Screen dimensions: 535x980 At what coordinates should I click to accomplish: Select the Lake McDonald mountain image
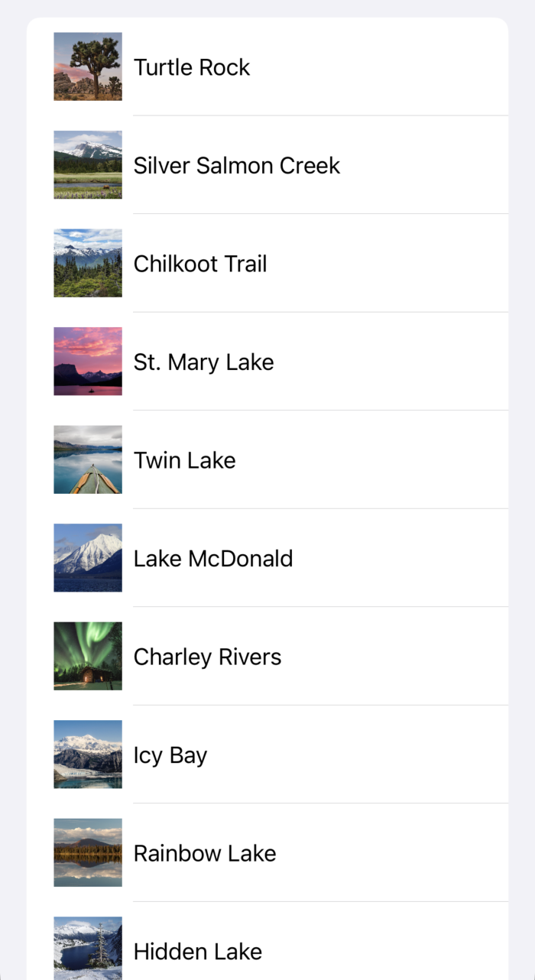pyautogui.click(x=87, y=558)
